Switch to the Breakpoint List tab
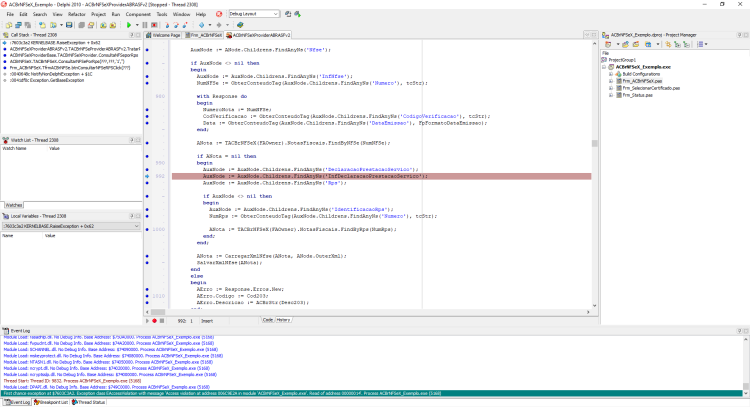 51,402
